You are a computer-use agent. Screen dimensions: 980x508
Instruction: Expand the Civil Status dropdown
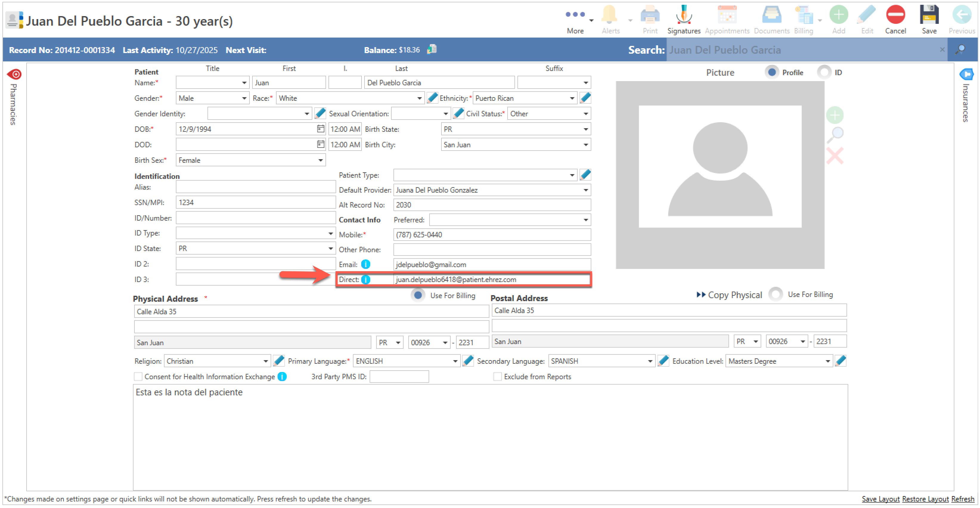[x=585, y=114]
